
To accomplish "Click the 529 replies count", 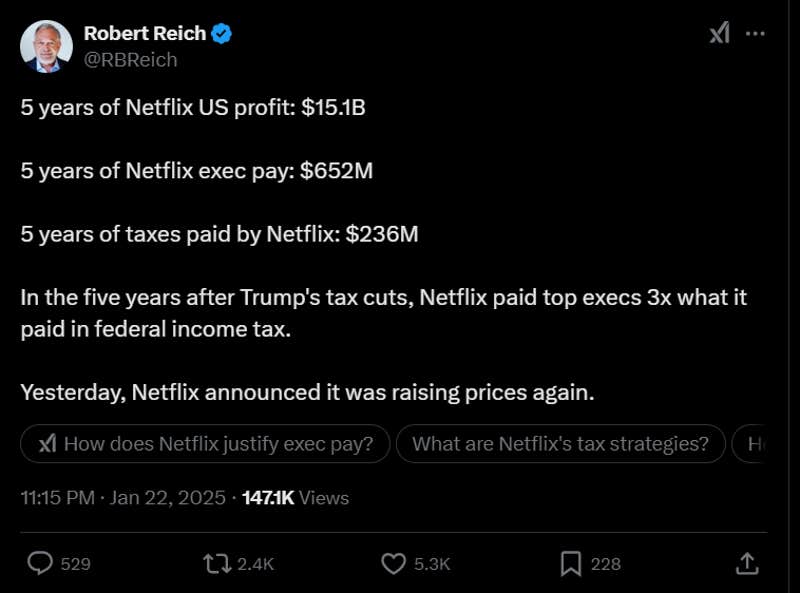I will coord(75,563).
